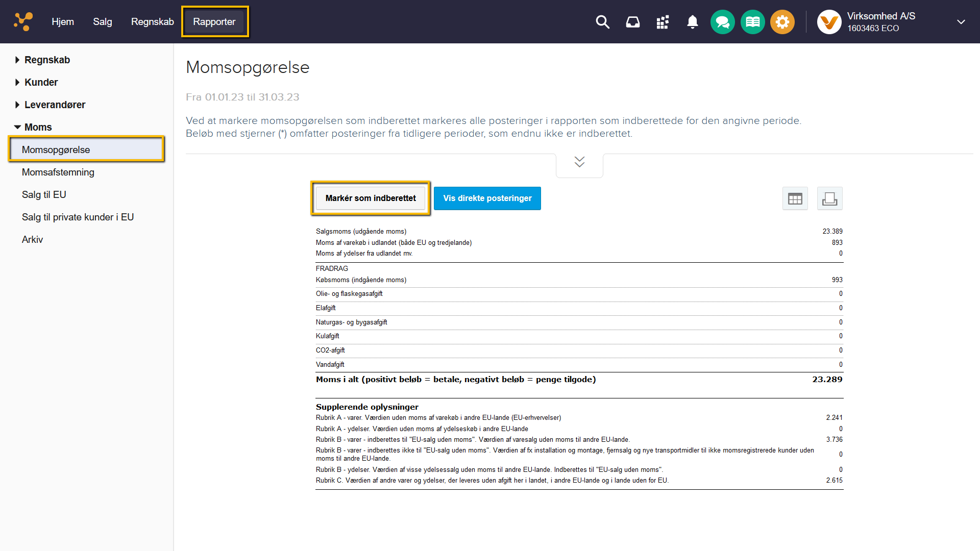
Task: Open the search magnifier icon
Action: click(602, 22)
